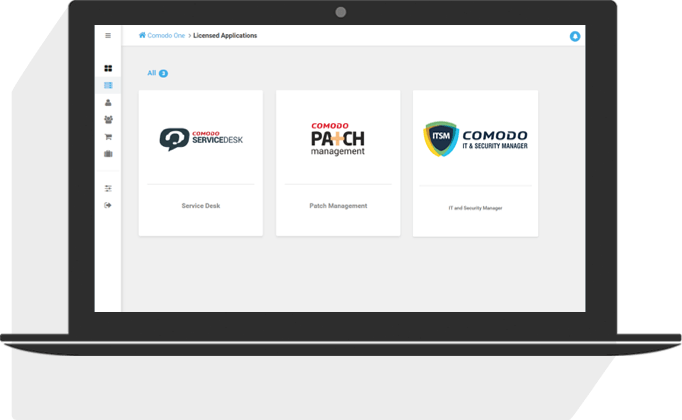The width and height of the screenshot is (682, 420).
Task: Select the All tab
Action: 151,73
